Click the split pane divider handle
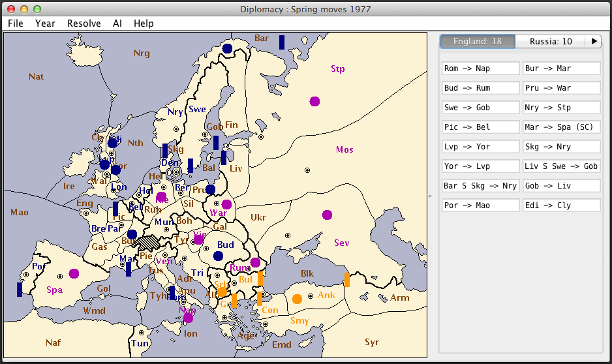612x364 pixels. coord(429,196)
